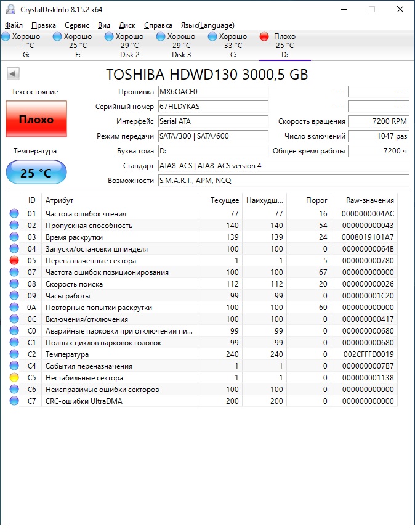Click status icon for C2 Температура
Viewport: 415px width, 532px height.
tap(14, 354)
